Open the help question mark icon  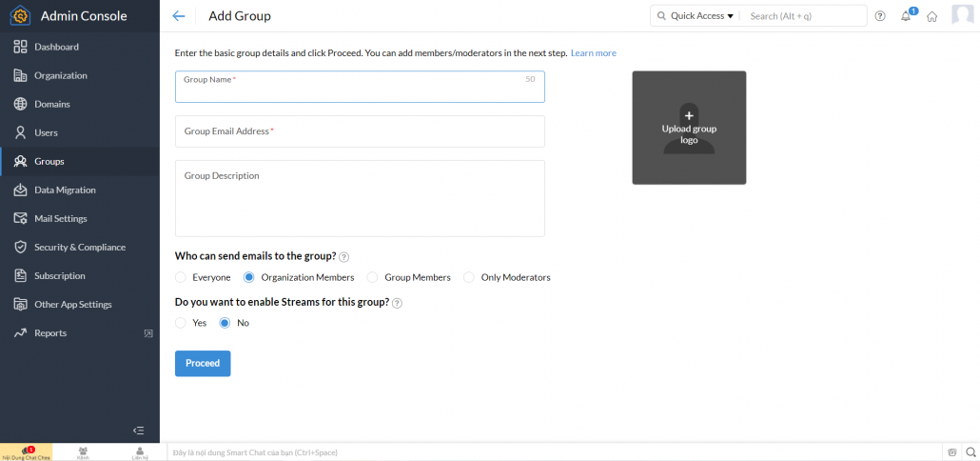(880, 16)
